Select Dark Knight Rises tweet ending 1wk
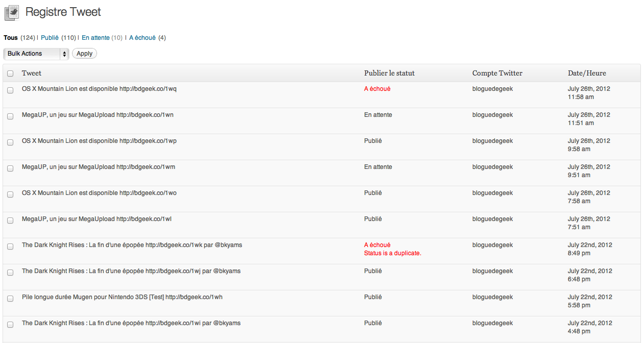The image size is (644, 343). [132, 245]
